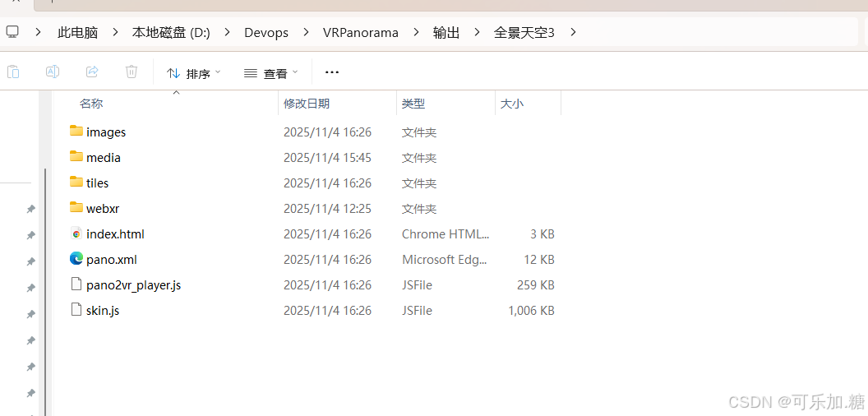Click the webxr folder icon

tap(76, 208)
